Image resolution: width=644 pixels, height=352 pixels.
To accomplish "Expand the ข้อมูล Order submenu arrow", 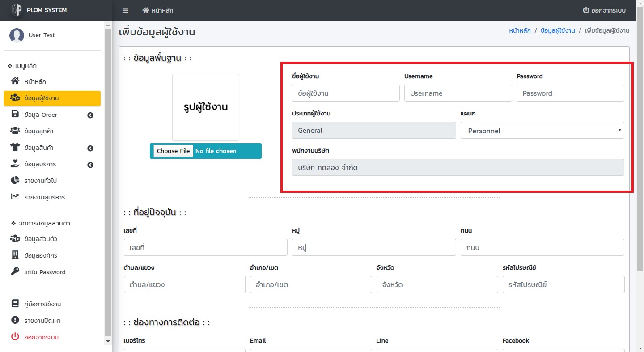I will coord(90,115).
